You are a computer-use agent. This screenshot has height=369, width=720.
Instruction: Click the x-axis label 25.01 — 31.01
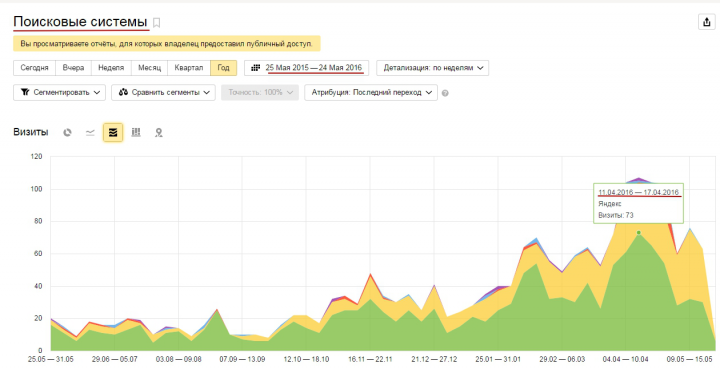click(498, 359)
